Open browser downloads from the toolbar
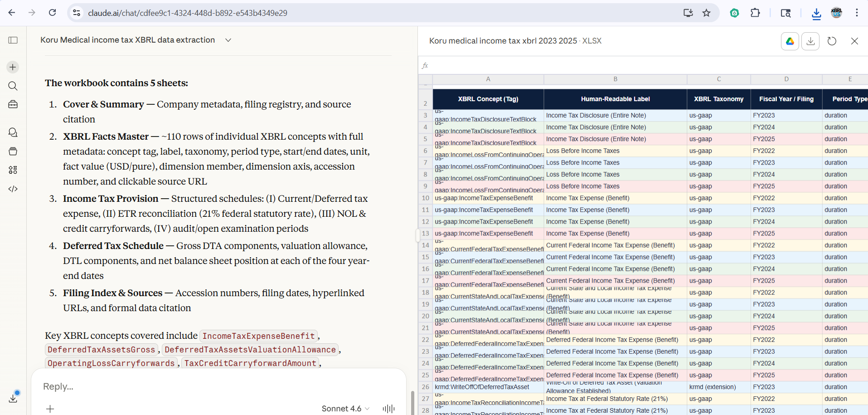Viewport: 868px width, 415px height. [816, 14]
